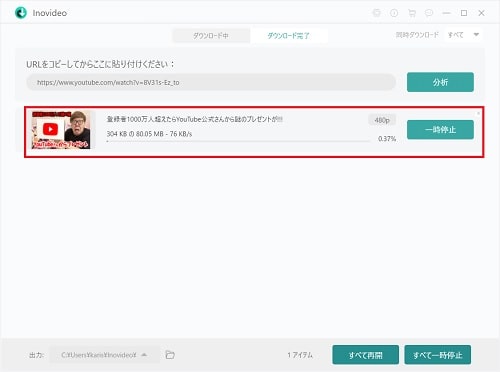The image size is (500, 372).
Task: Click the Inovideo logo icon
Action: point(21,13)
